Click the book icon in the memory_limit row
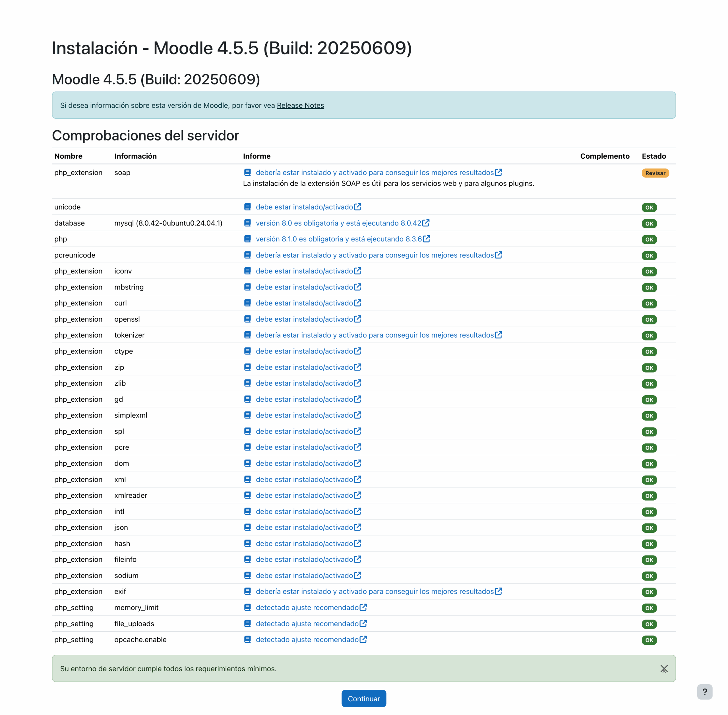The height and width of the screenshot is (715, 728). point(247,607)
